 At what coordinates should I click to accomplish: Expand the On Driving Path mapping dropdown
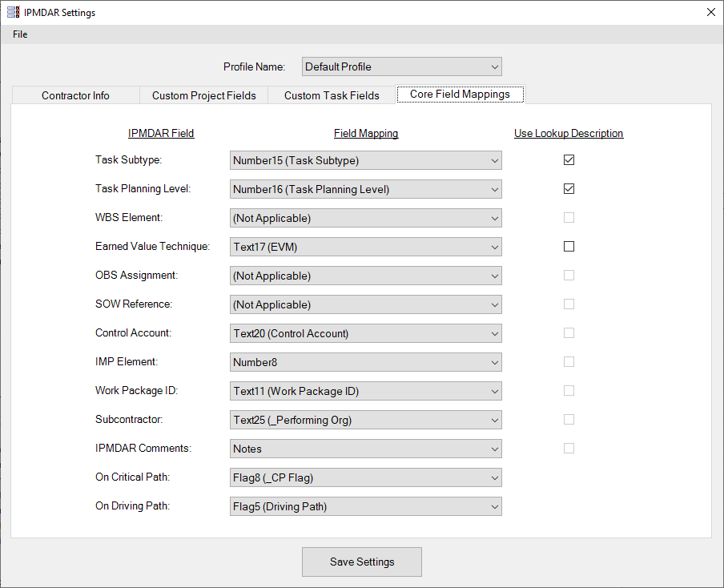[365, 506]
